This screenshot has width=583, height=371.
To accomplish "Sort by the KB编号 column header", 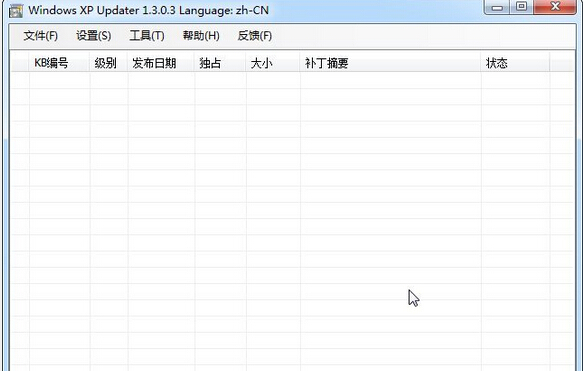I will (x=59, y=63).
